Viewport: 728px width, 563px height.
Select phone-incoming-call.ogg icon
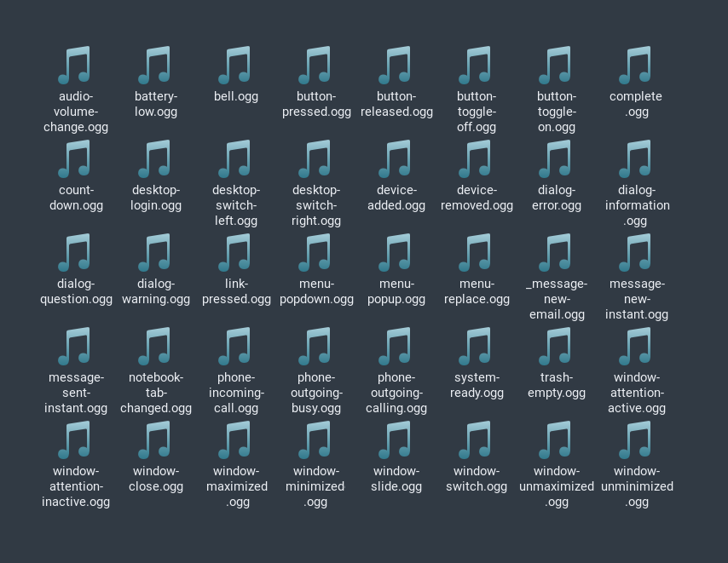click(235, 346)
